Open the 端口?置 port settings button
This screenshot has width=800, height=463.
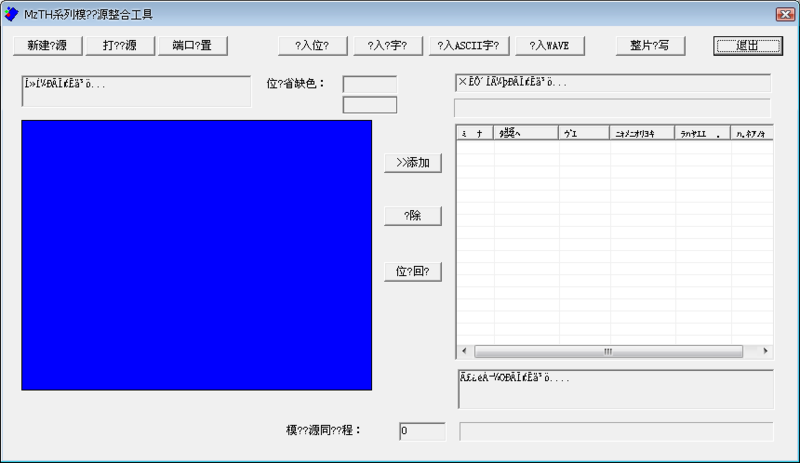point(192,45)
